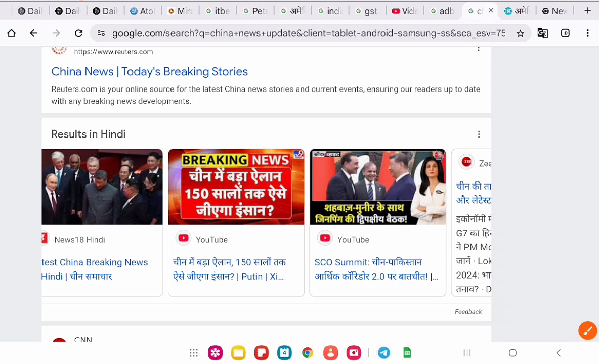Screen dimensions: 599x364
Task: Close the current 'ch' tab
Action: 491,10
